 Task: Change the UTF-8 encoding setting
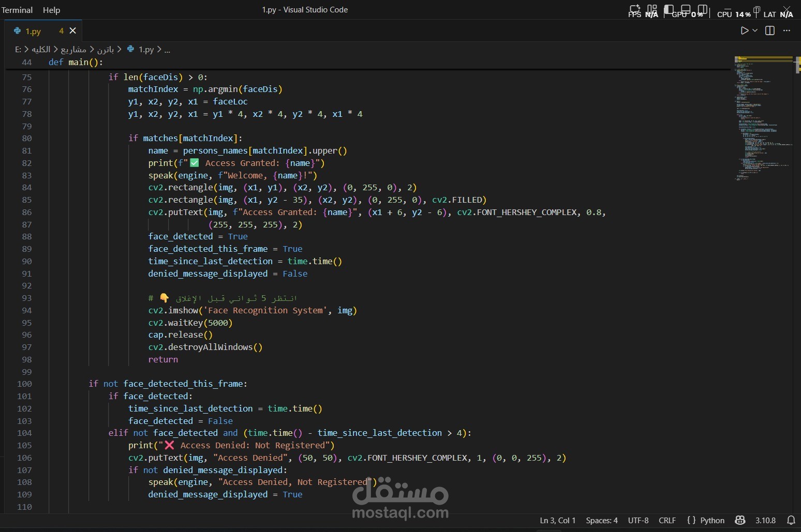tap(637, 521)
